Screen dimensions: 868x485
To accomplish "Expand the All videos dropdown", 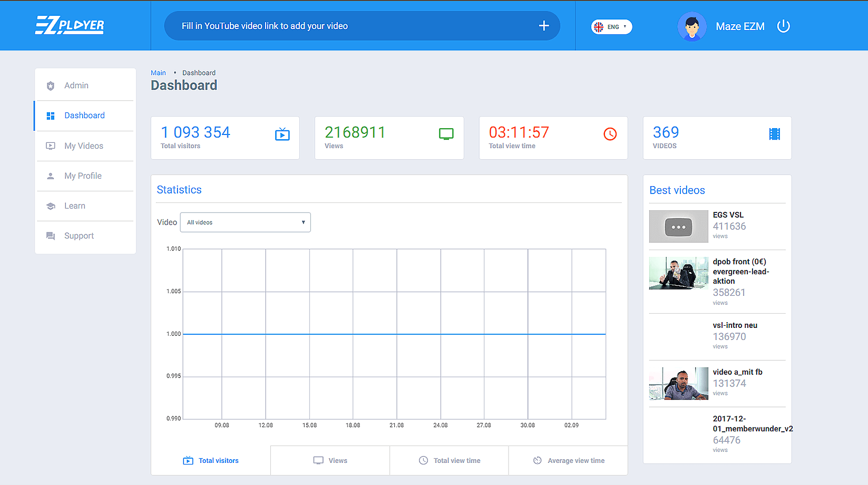I will pos(246,222).
